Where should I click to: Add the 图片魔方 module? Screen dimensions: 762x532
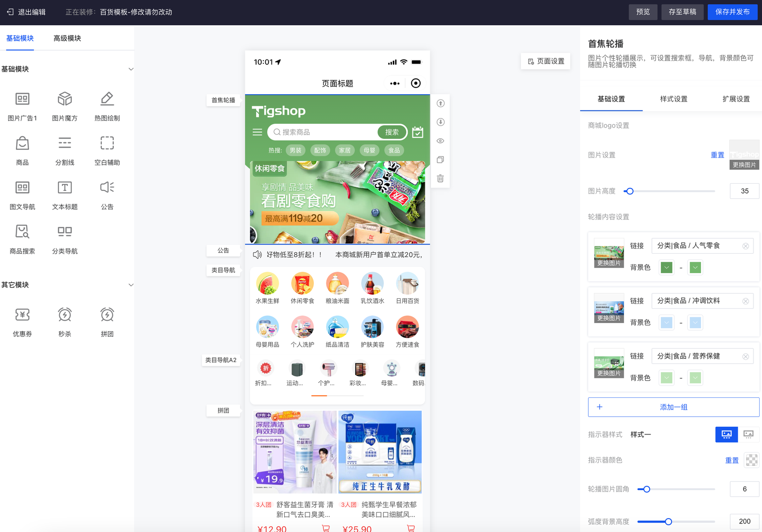(65, 106)
